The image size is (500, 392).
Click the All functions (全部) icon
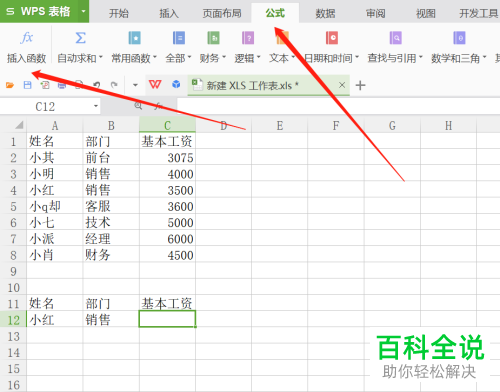click(179, 38)
